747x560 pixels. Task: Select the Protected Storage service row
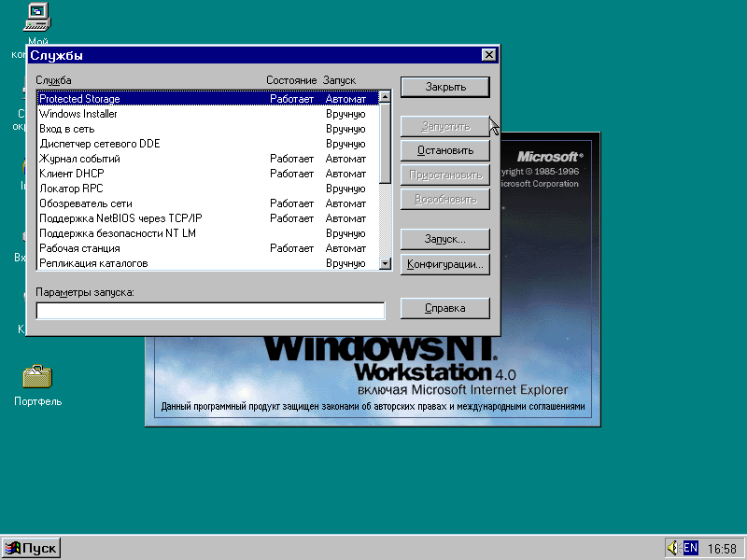pos(207,99)
